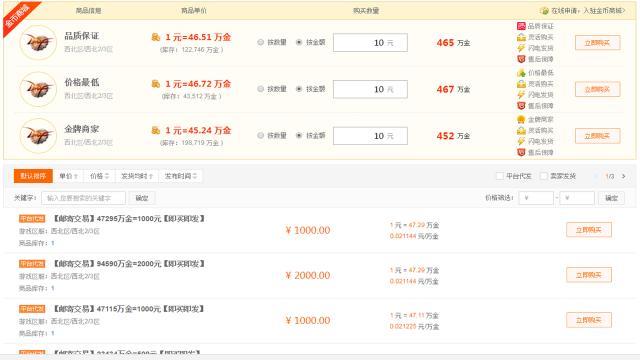Check the 卖家发货 filter checkbox

coord(543,176)
